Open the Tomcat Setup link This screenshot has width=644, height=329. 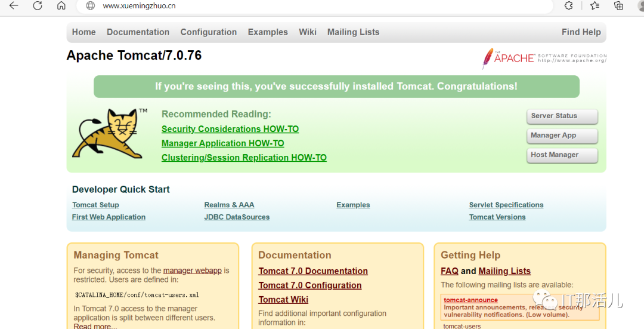point(95,205)
